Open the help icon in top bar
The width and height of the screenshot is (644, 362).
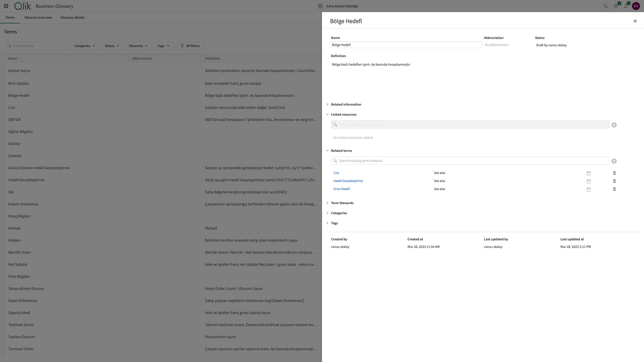coord(616,6)
